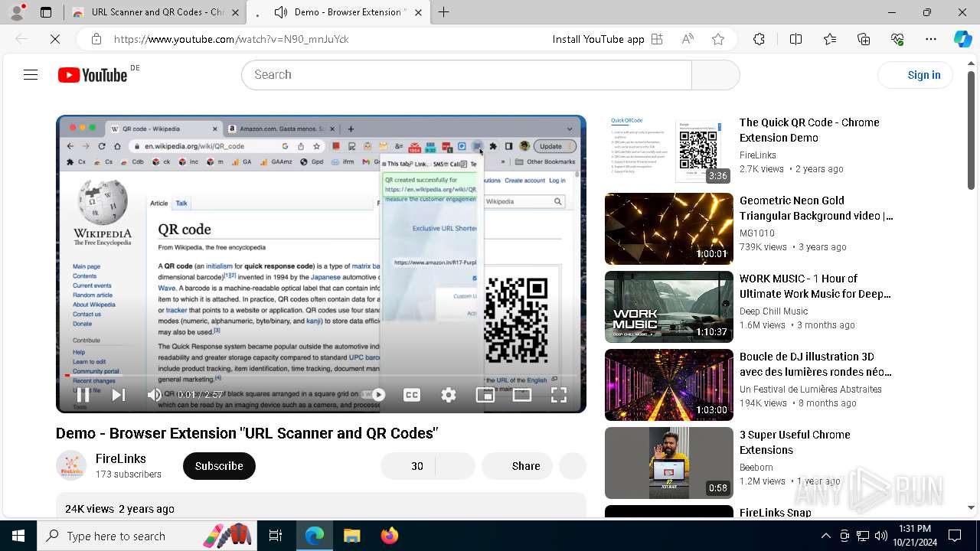Stop loading the page
This screenshot has height=551, width=980.
[55, 39]
